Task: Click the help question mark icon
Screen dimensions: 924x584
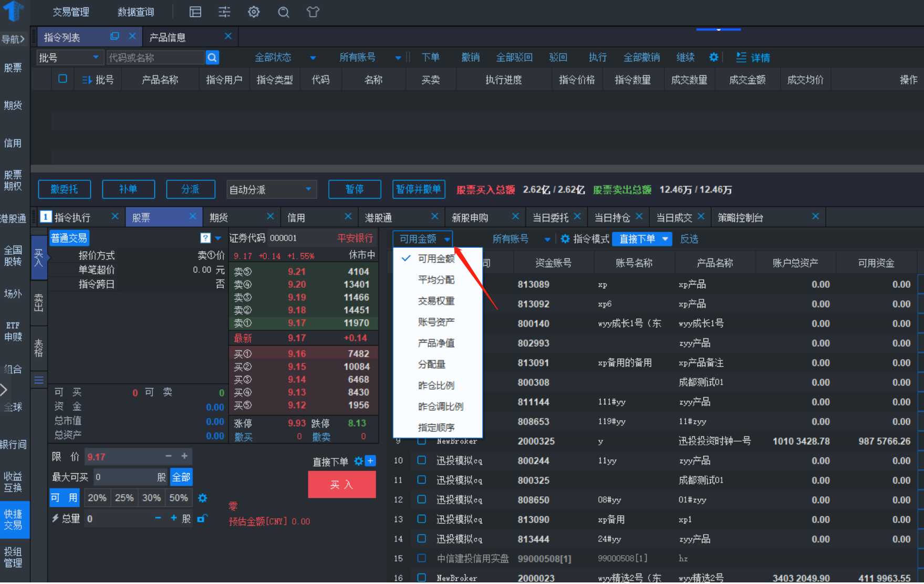Action: [x=205, y=238]
